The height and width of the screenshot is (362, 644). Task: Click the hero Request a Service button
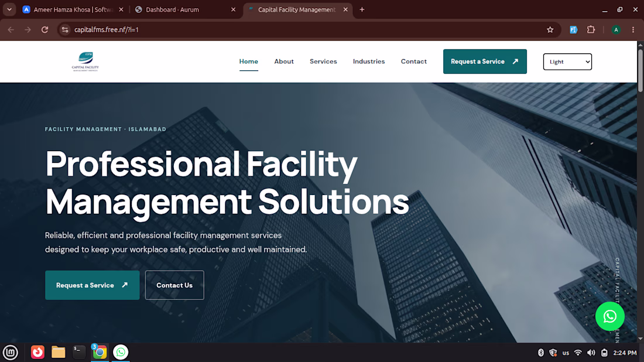tap(93, 285)
